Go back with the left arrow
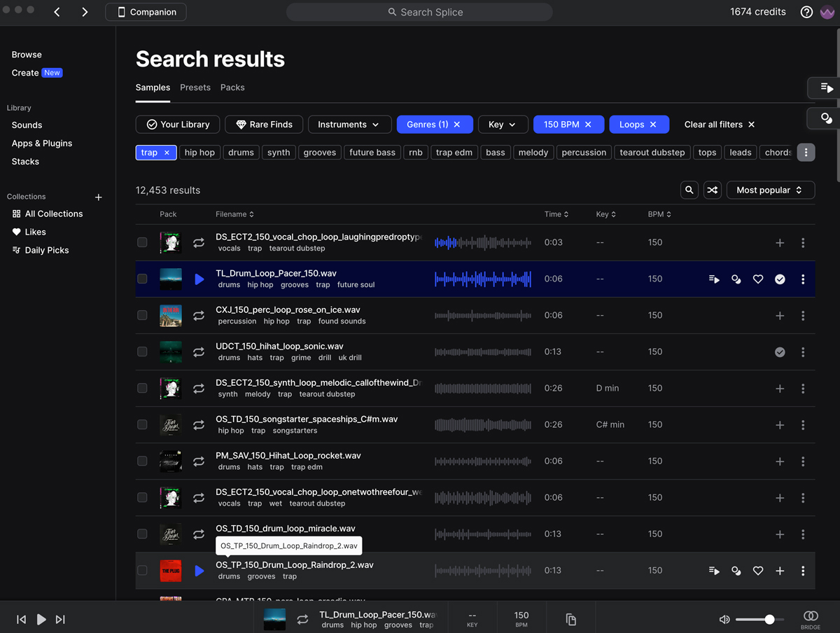 pos(57,12)
